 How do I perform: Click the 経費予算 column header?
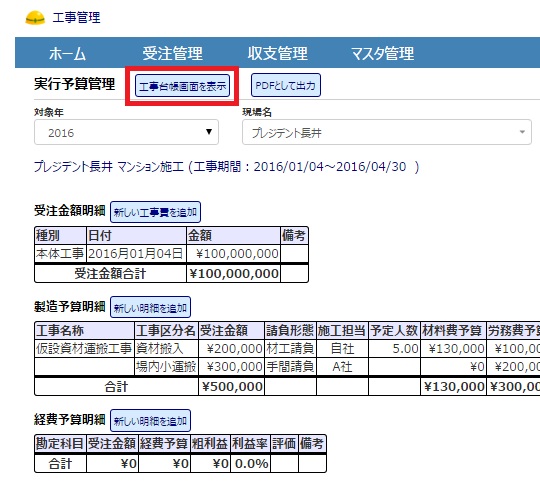click(164, 444)
